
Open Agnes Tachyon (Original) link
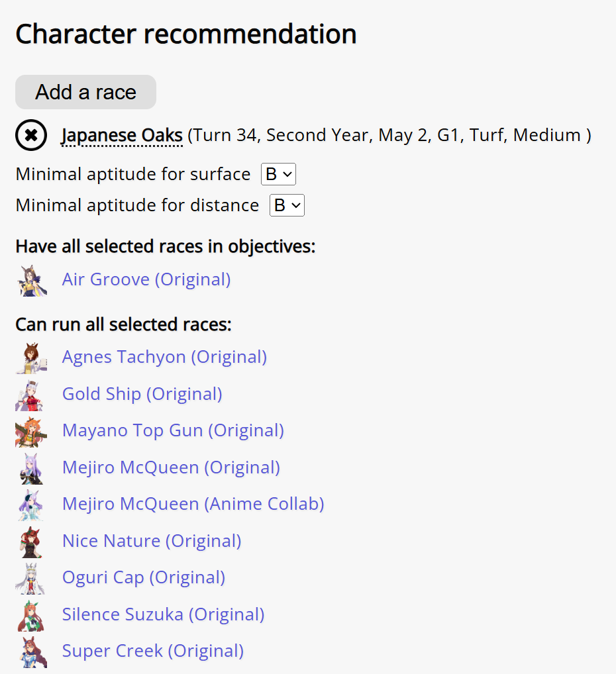(x=164, y=357)
